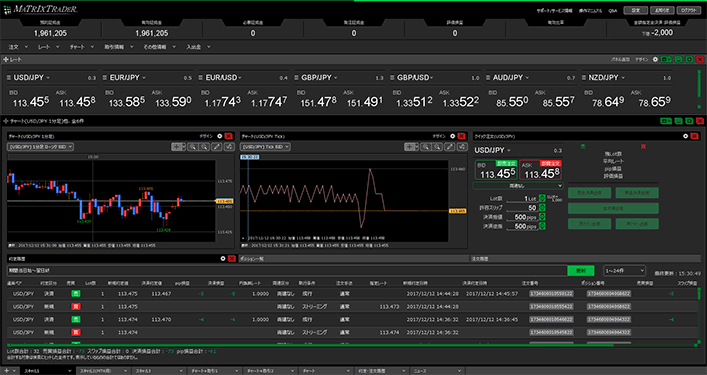The width and height of the screenshot is (707, 375).
Task: Click the green 更新 refresh button
Action: 581,270
